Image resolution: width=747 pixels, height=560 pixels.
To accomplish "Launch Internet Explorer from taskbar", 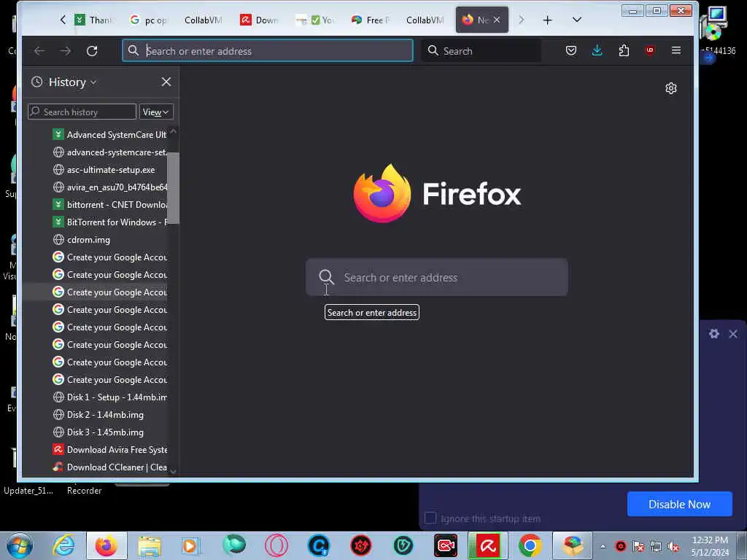I will pos(64,545).
